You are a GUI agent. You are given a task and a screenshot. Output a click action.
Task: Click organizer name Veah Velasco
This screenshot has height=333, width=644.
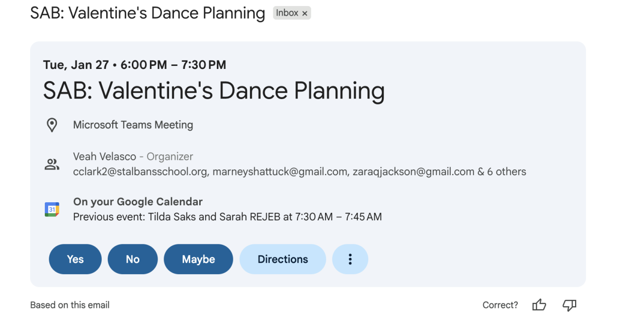105,156
